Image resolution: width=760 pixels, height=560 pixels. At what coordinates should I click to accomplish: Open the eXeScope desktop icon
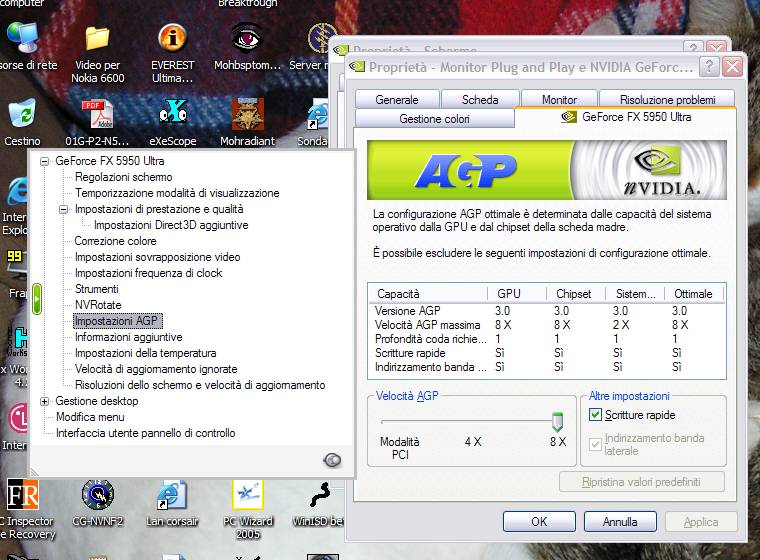[173, 112]
